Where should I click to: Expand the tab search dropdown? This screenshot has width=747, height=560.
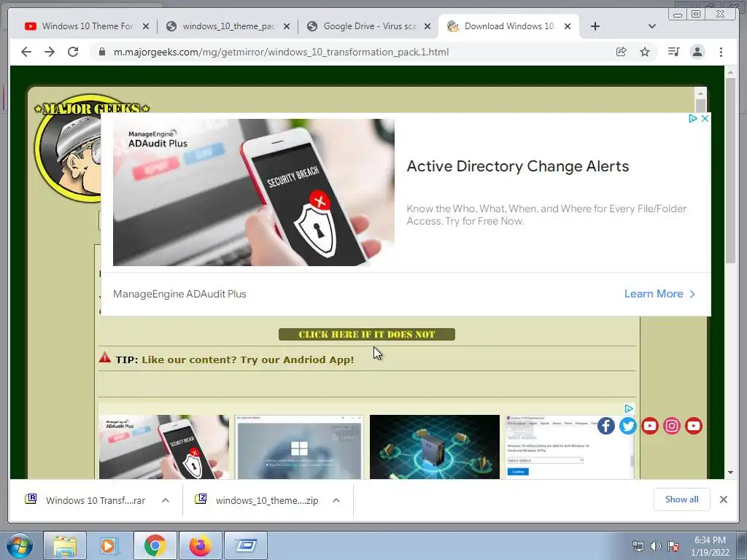(x=652, y=26)
